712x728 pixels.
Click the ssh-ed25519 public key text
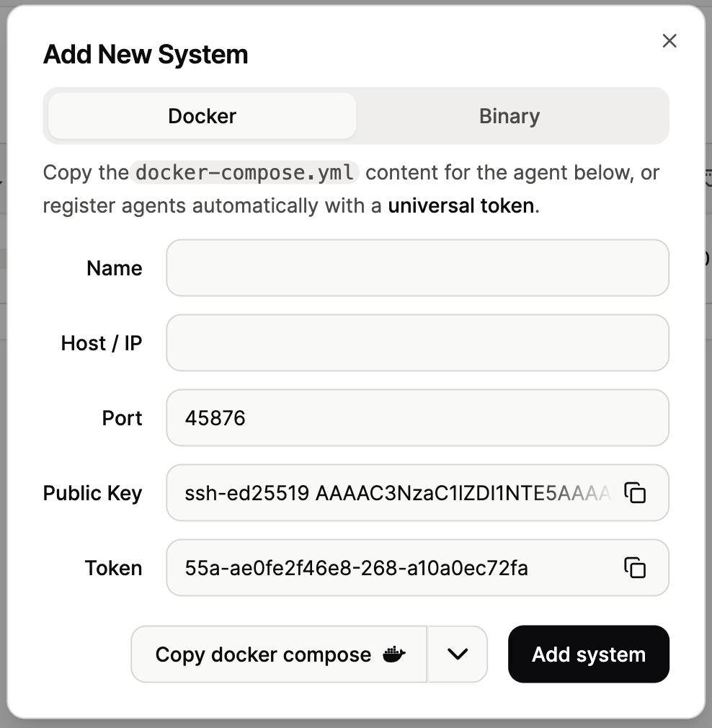[396, 493]
